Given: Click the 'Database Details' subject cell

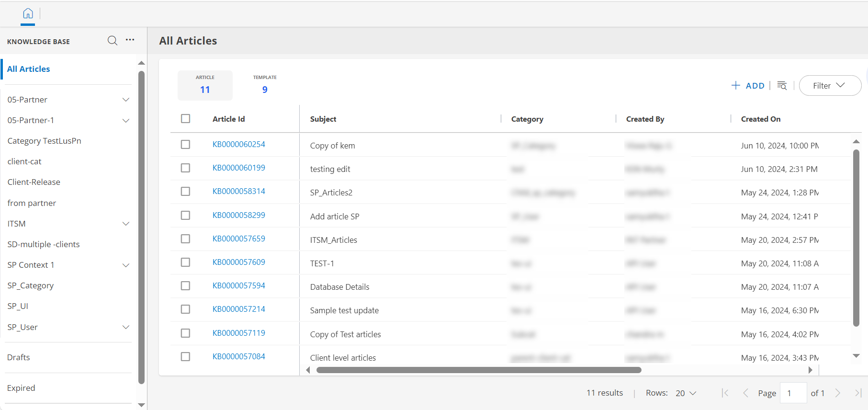Looking at the screenshot, I should (340, 287).
